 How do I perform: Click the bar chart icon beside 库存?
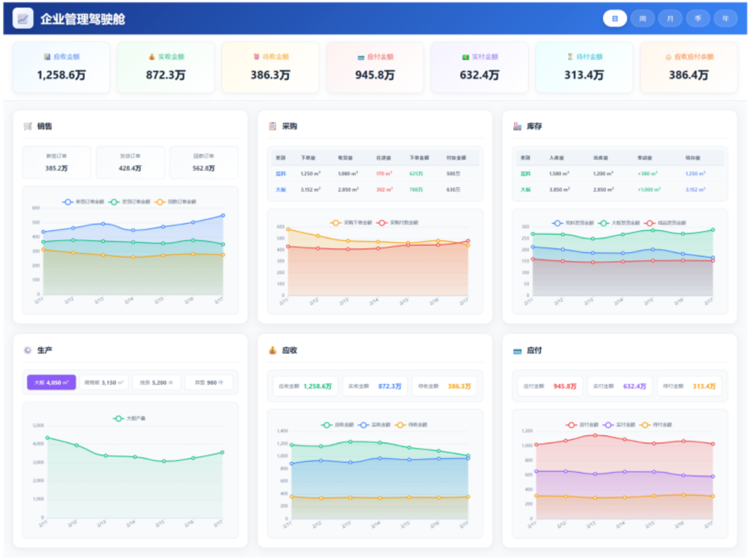(x=517, y=126)
